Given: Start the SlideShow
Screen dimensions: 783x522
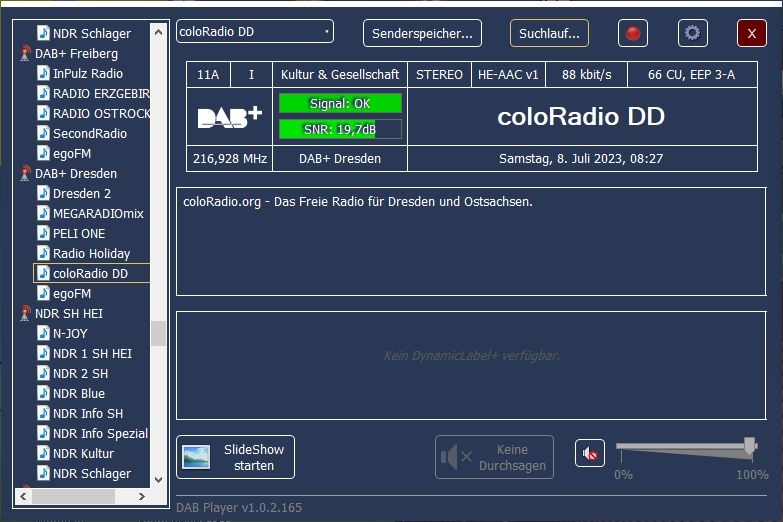Looking at the screenshot, I should (235, 457).
